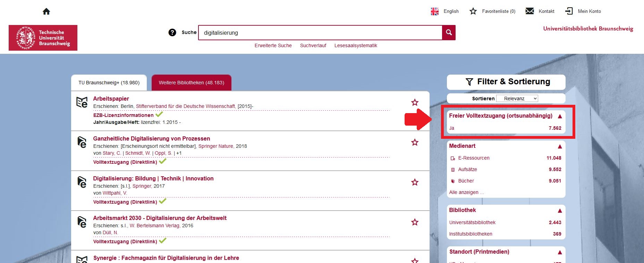Viewport: 644px width, 263px height.
Task: Open the Favoritenliste star icon
Action: (473, 11)
